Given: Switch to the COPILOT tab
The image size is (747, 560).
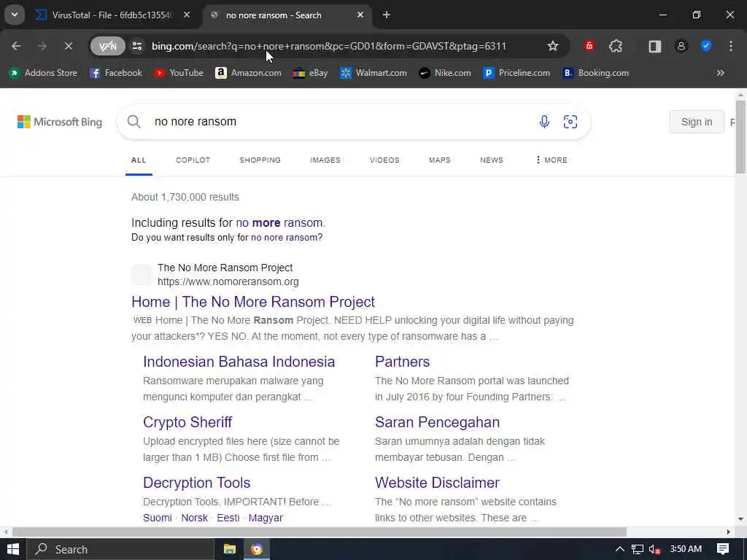Looking at the screenshot, I should 193,160.
